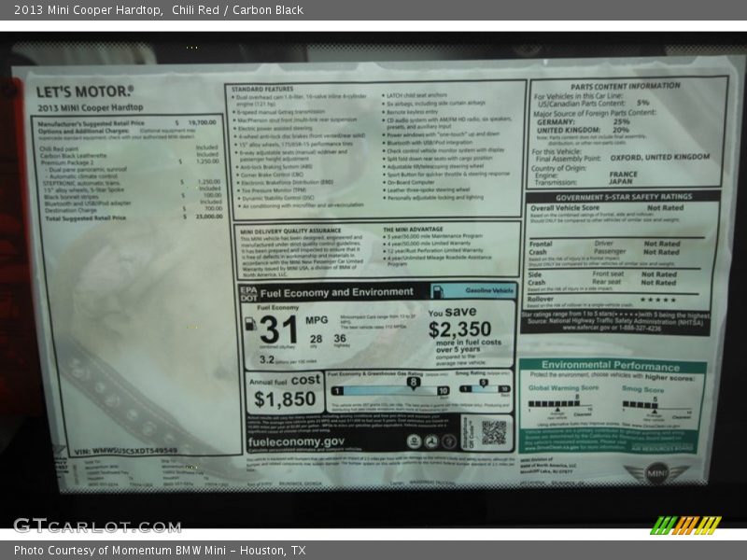Click the "$2,350" savings amount
Viewport: 747px width, 560px height.
(x=459, y=329)
